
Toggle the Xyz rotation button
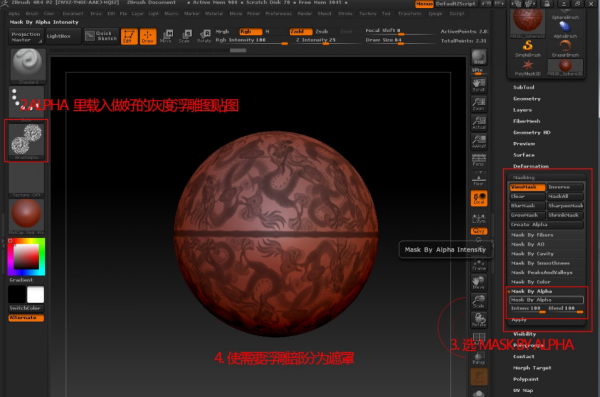479,231
